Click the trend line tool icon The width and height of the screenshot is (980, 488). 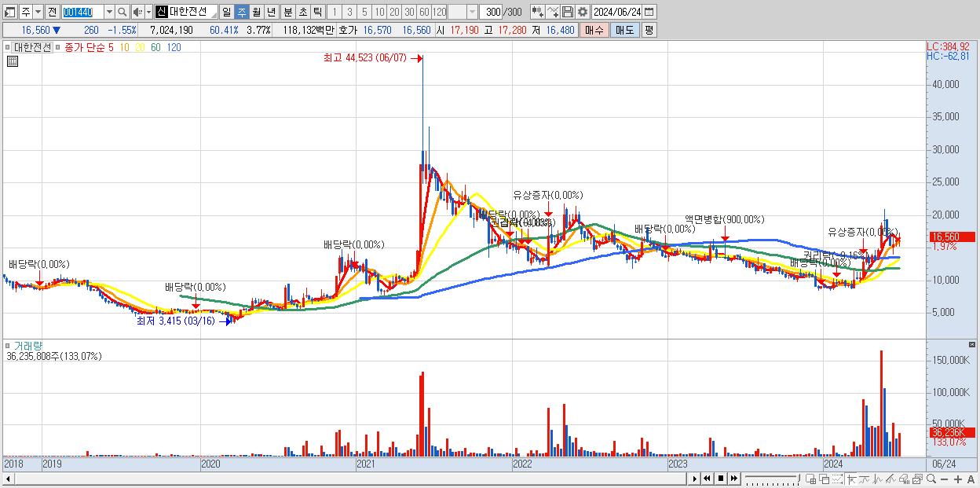(x=864, y=479)
